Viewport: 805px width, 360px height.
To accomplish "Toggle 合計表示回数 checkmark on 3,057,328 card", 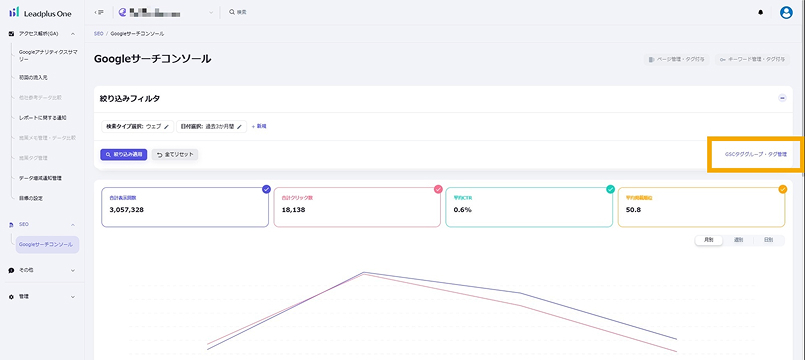I will point(266,189).
